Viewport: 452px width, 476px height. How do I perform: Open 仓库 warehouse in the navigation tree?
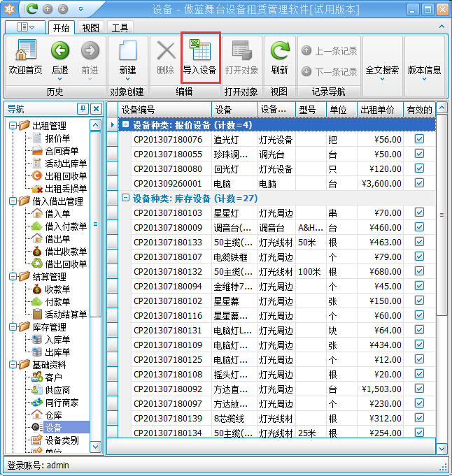pos(53,415)
